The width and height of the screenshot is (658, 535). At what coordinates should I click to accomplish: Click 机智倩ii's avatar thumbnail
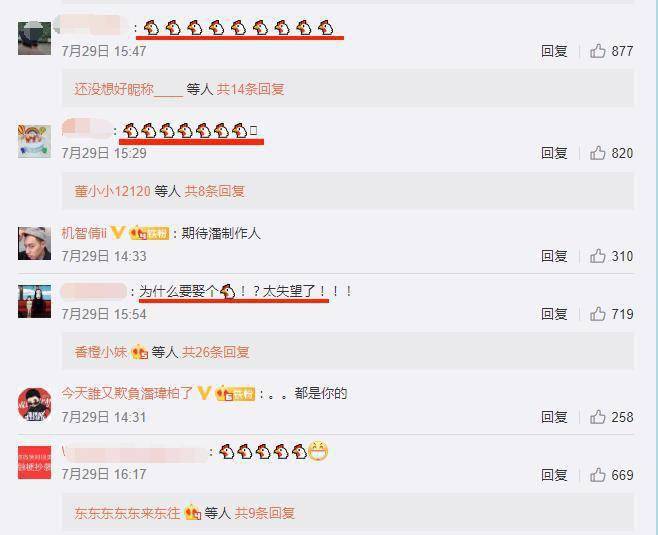click(34, 243)
